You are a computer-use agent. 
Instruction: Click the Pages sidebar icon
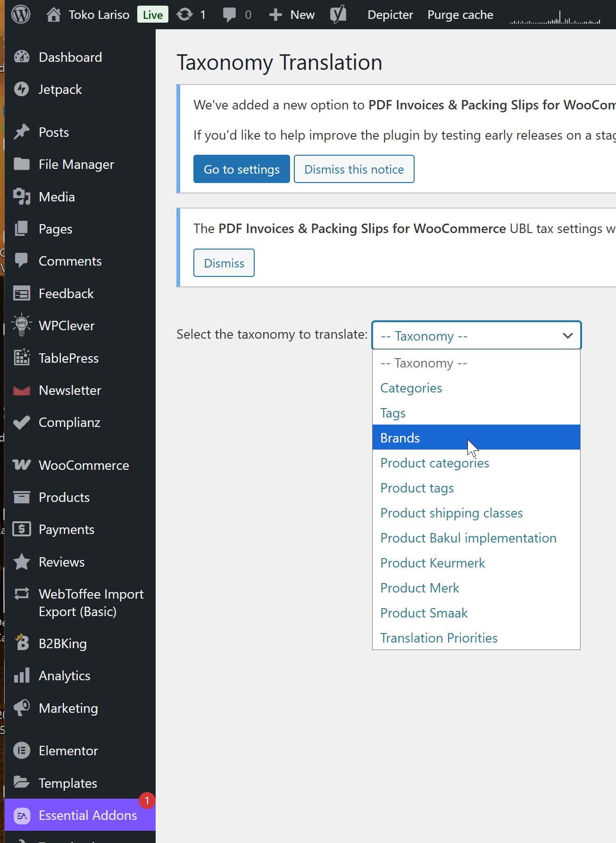(x=22, y=229)
